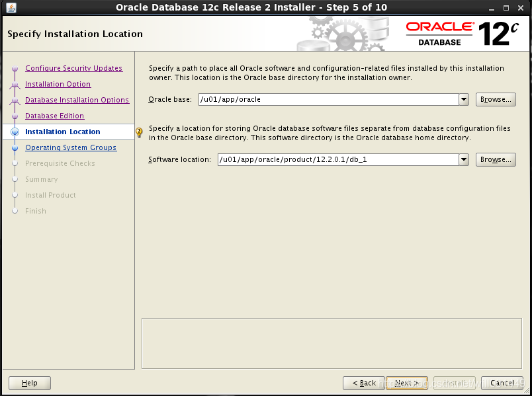Go to Database Edition step
Screen dimensions: 532x396
click(x=55, y=116)
